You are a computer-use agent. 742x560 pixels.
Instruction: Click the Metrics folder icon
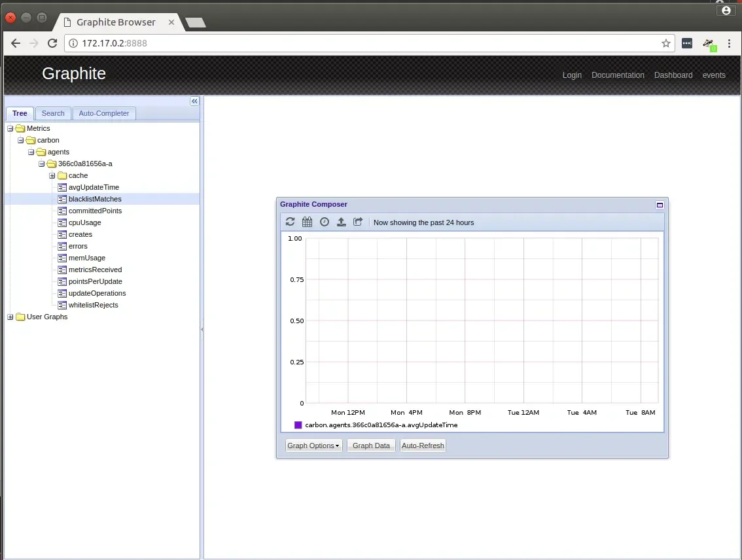point(20,129)
